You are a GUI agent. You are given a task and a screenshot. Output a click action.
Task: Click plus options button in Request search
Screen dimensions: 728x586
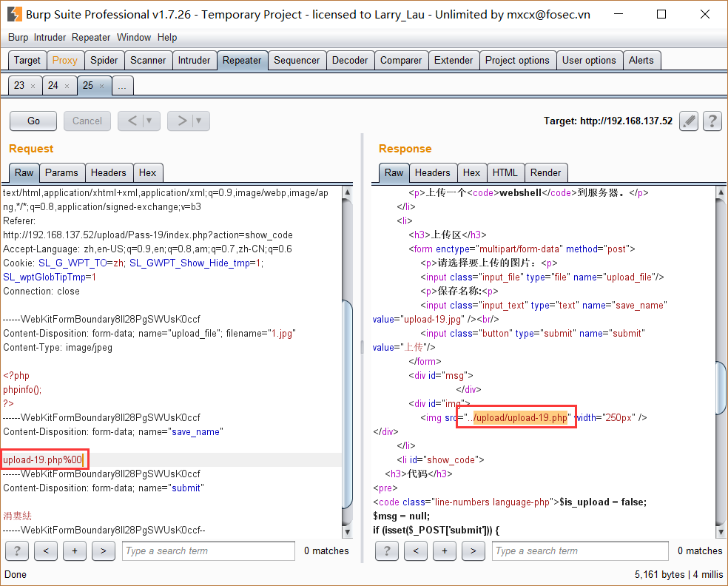pyautogui.click(x=75, y=551)
